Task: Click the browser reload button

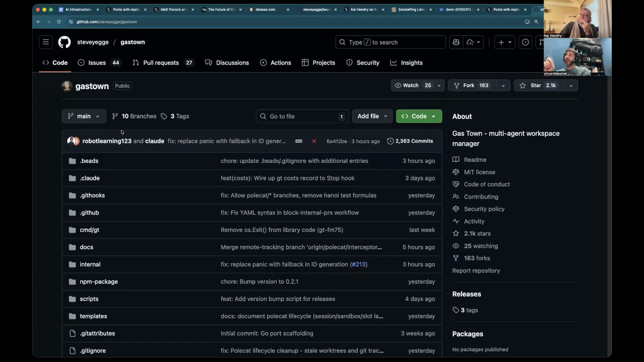Action: click(59, 22)
